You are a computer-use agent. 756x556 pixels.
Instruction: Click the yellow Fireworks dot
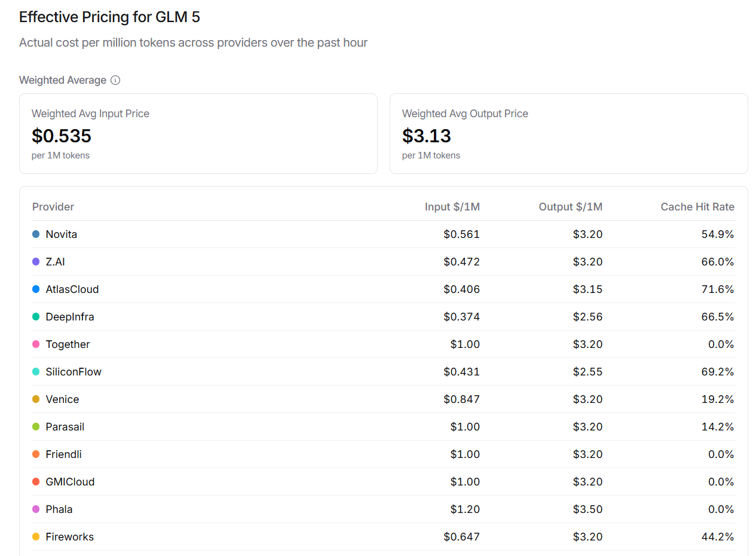click(36, 537)
